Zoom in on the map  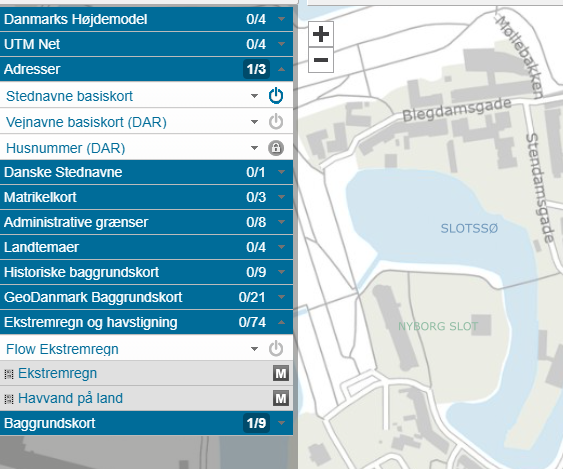[321, 34]
